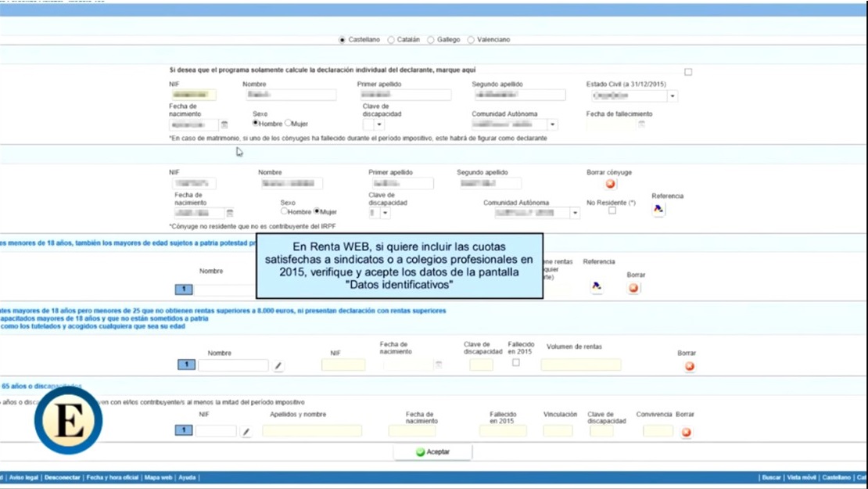Open the declarant's Comunidad Autónoma dropdown
868x489 pixels.
(552, 124)
